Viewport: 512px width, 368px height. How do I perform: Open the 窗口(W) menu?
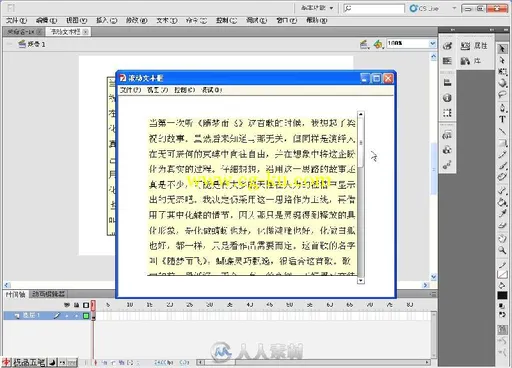click(x=286, y=20)
